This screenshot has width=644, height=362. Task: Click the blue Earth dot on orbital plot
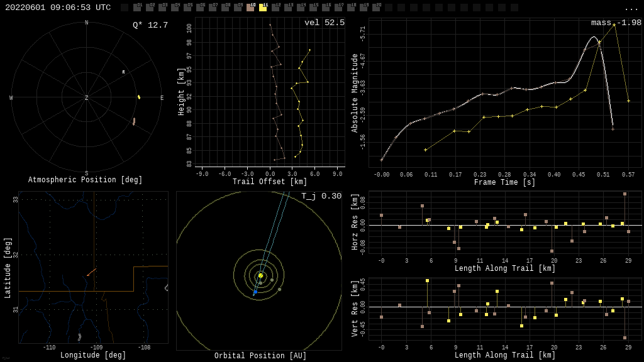click(x=255, y=292)
